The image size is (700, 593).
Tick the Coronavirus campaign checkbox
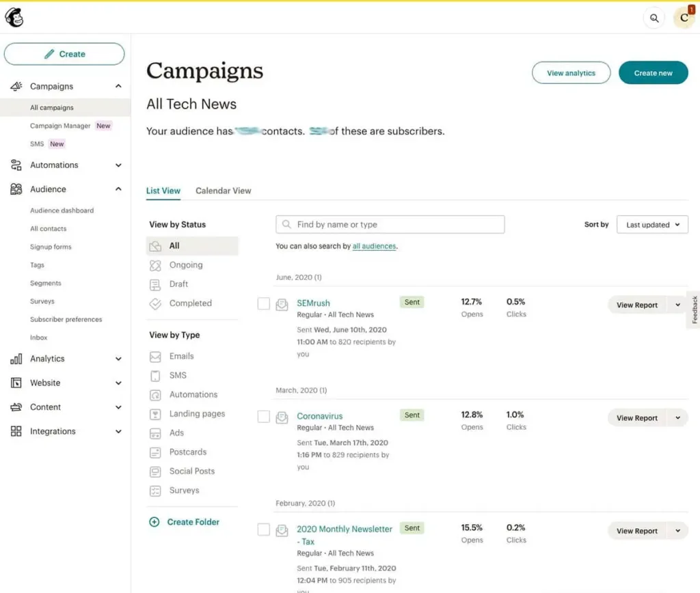pos(264,417)
